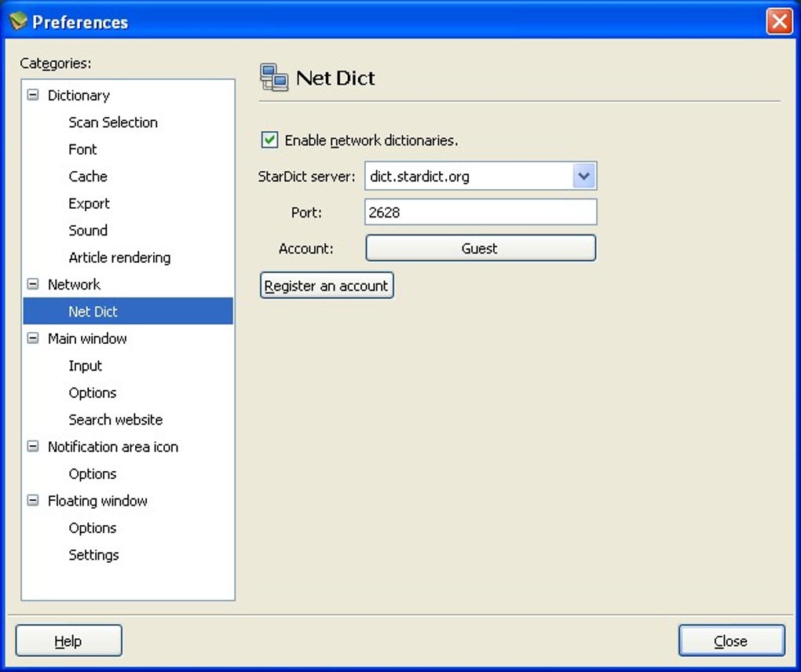The height and width of the screenshot is (672, 801).
Task: Select Options under Notification area icon
Action: coord(93,474)
